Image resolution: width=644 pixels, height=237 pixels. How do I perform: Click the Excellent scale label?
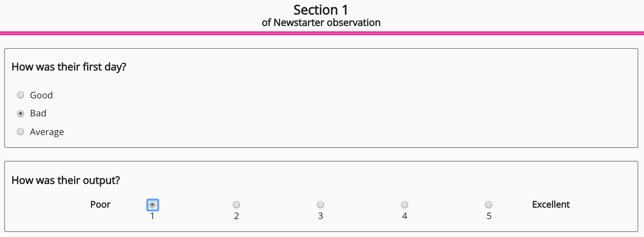point(551,205)
